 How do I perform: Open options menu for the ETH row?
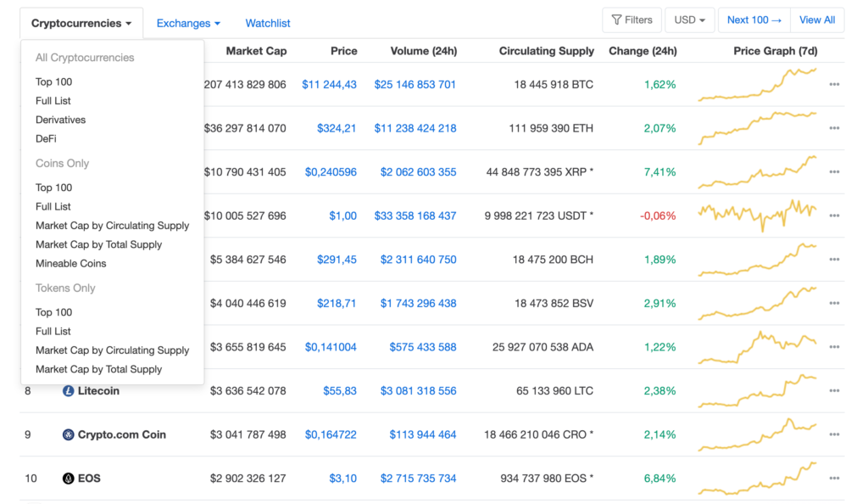pyautogui.click(x=834, y=128)
